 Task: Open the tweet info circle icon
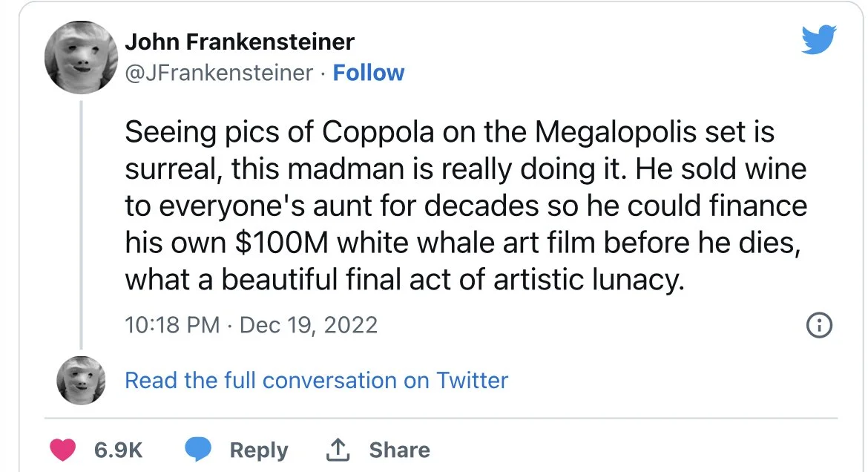[818, 325]
